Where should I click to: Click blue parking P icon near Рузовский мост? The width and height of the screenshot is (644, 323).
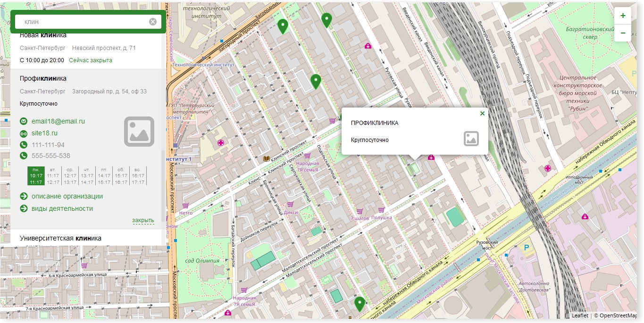coord(527,247)
